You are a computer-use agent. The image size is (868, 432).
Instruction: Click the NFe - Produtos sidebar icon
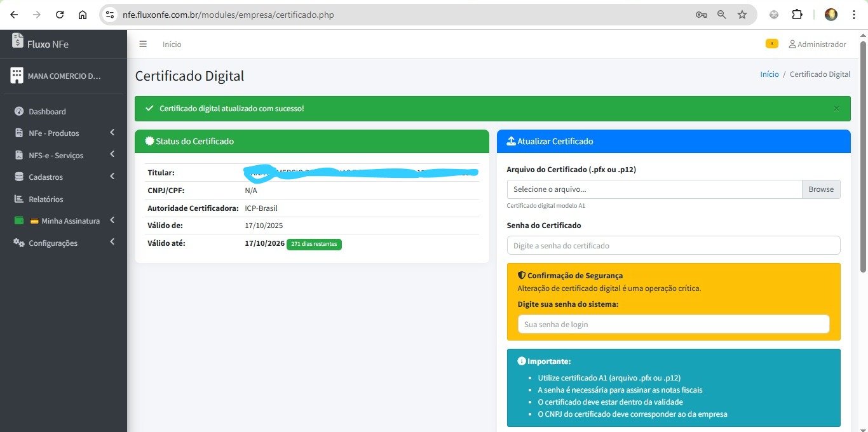(18, 133)
